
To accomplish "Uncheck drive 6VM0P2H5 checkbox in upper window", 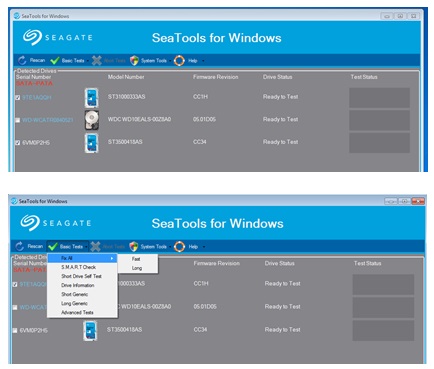I will click(x=18, y=143).
